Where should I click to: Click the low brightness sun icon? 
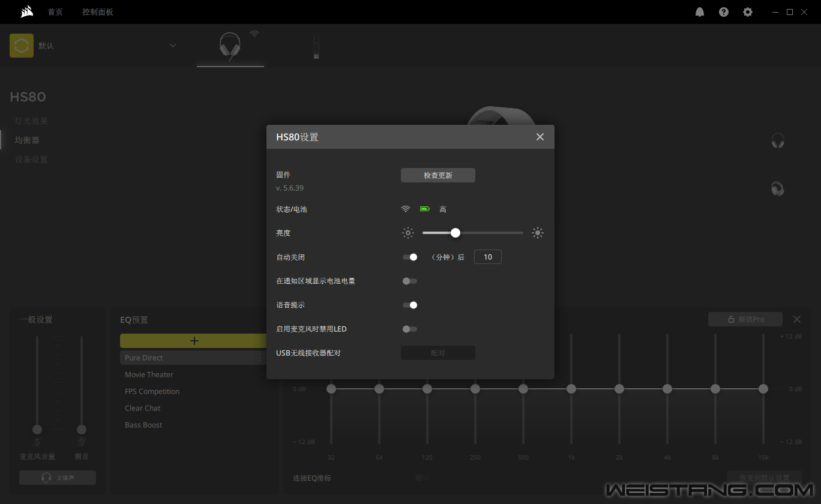click(x=408, y=233)
